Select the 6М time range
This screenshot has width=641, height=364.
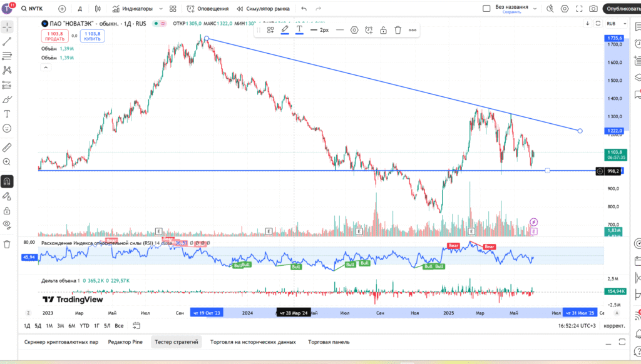pos(71,326)
